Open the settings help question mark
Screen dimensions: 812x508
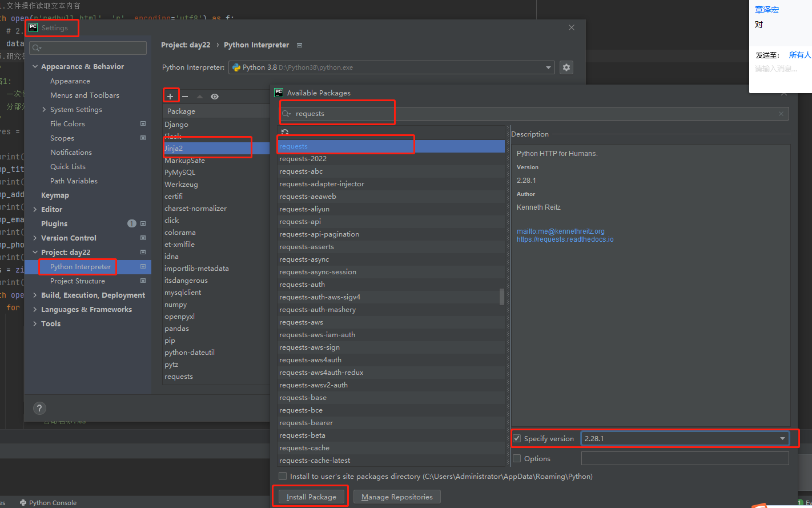[x=39, y=408]
